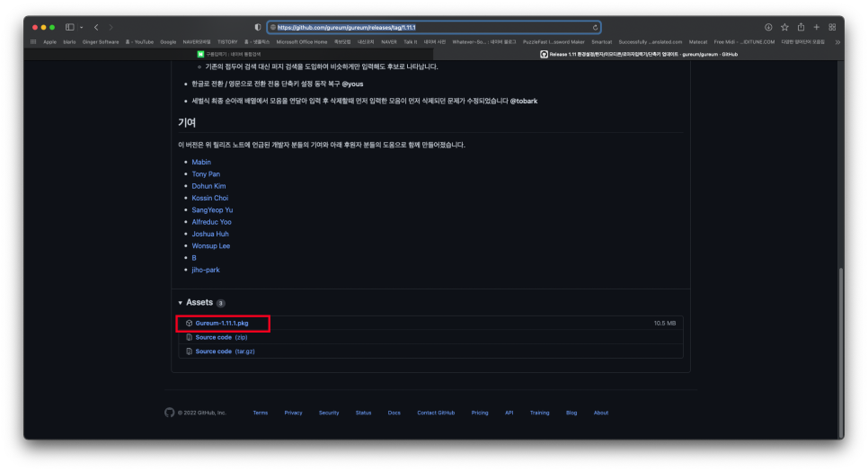
Task: Open the favorites grid icon in bookmarks bar
Action: coord(33,42)
